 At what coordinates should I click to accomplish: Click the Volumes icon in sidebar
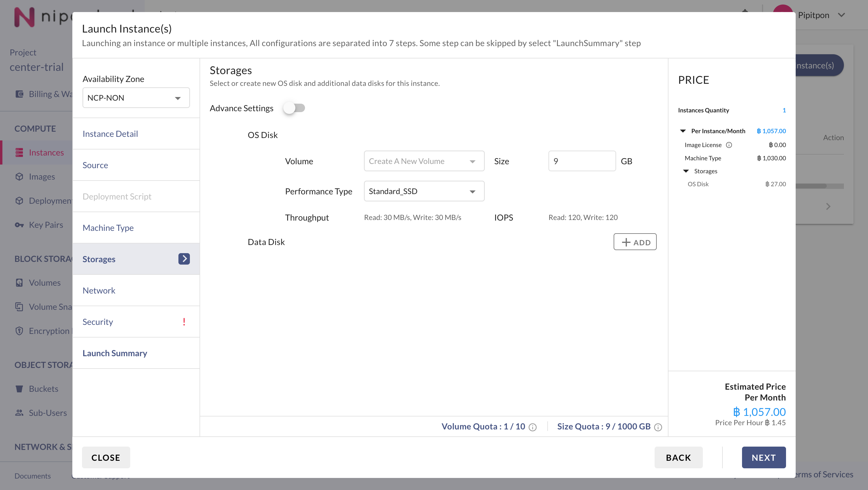[19, 283]
